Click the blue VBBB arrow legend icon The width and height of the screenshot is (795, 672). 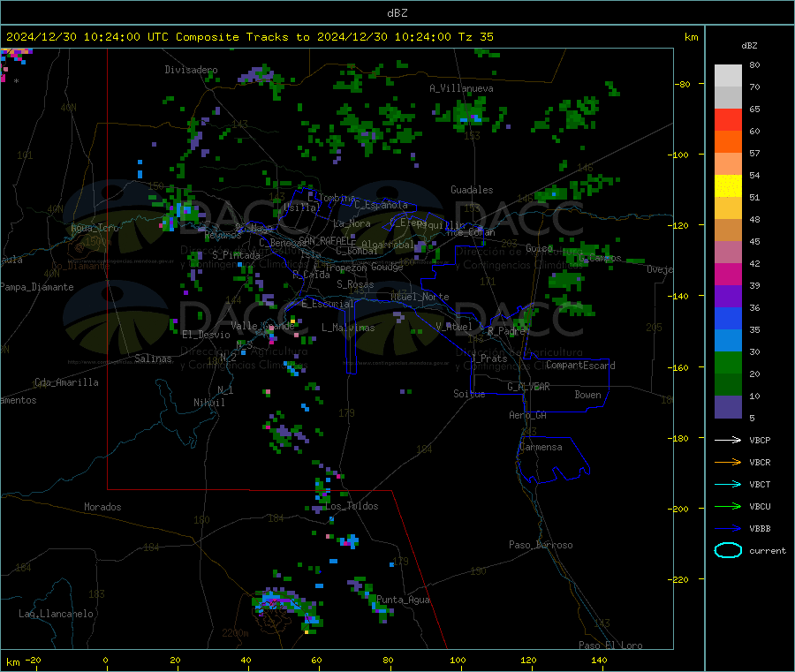pos(728,529)
